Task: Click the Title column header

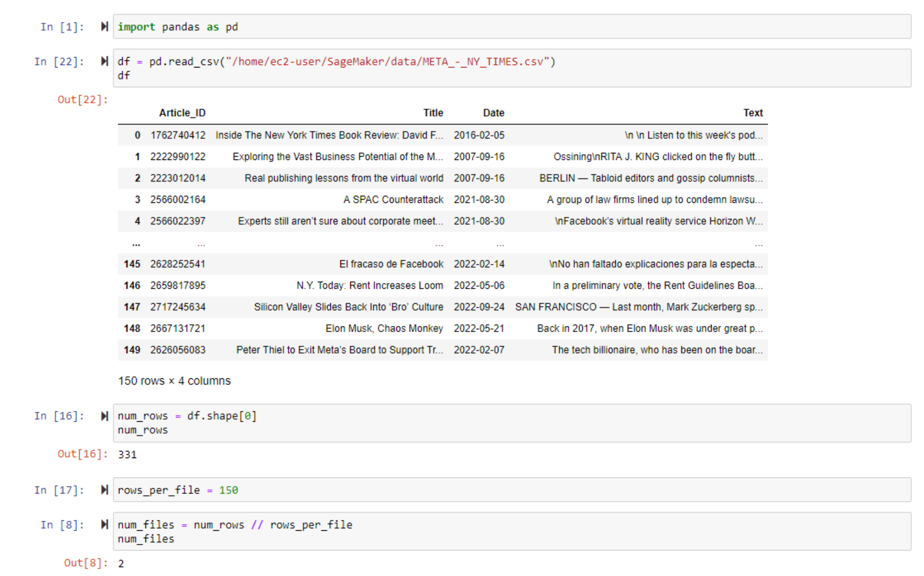Action: click(x=433, y=113)
